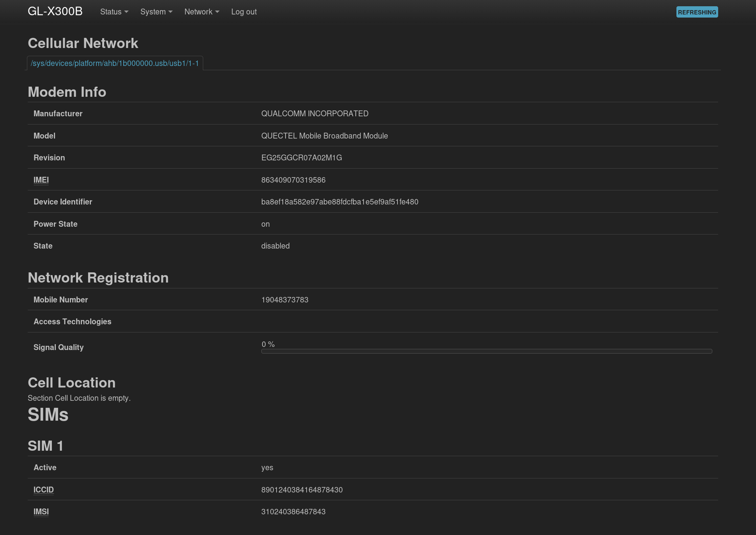Open the Status dropdown menu
The image size is (756, 535).
pos(114,12)
